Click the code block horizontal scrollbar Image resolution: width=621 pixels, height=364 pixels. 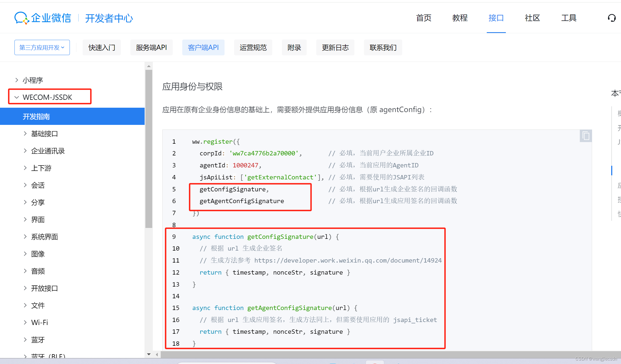pos(390,354)
